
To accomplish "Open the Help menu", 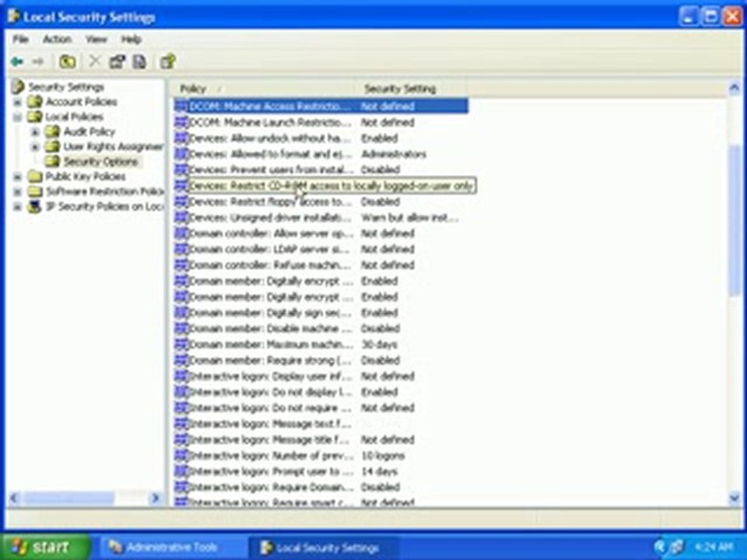I will [x=131, y=39].
